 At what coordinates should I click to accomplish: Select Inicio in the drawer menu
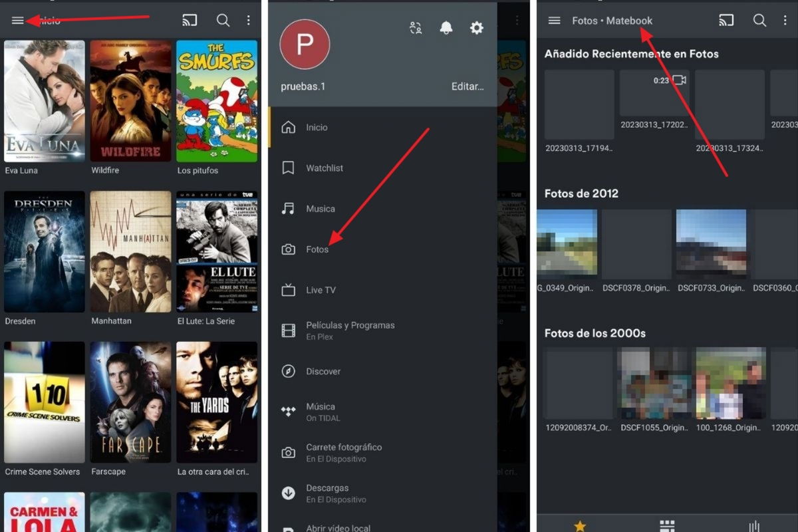click(x=382, y=128)
